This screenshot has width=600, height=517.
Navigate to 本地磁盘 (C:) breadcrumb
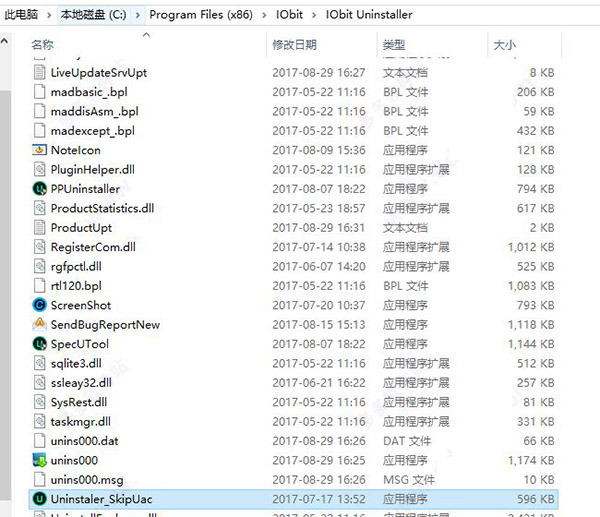pos(93,15)
